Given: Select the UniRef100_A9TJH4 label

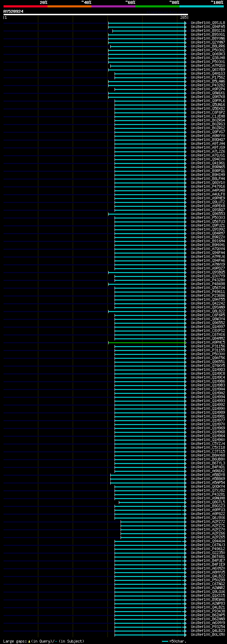Looking at the screenshot, I should coord(208,144).
